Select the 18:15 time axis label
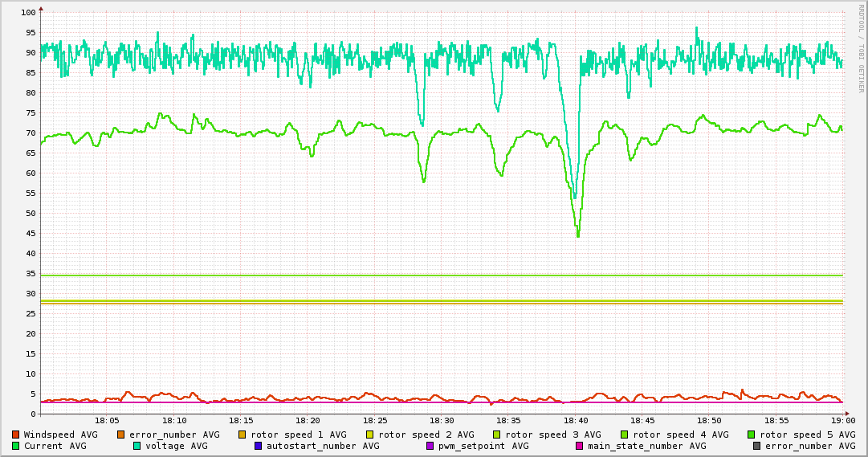The width and height of the screenshot is (868, 457). pyautogui.click(x=241, y=421)
